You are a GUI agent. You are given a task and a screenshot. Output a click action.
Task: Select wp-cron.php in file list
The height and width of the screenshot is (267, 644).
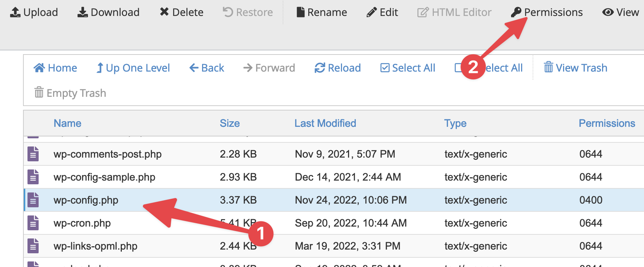pos(334,223)
